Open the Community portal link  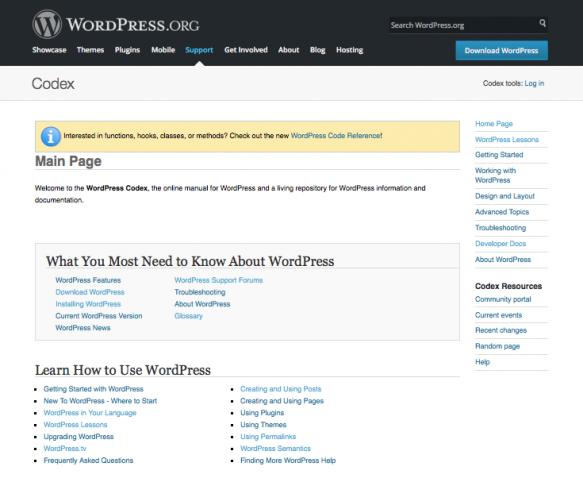click(503, 299)
